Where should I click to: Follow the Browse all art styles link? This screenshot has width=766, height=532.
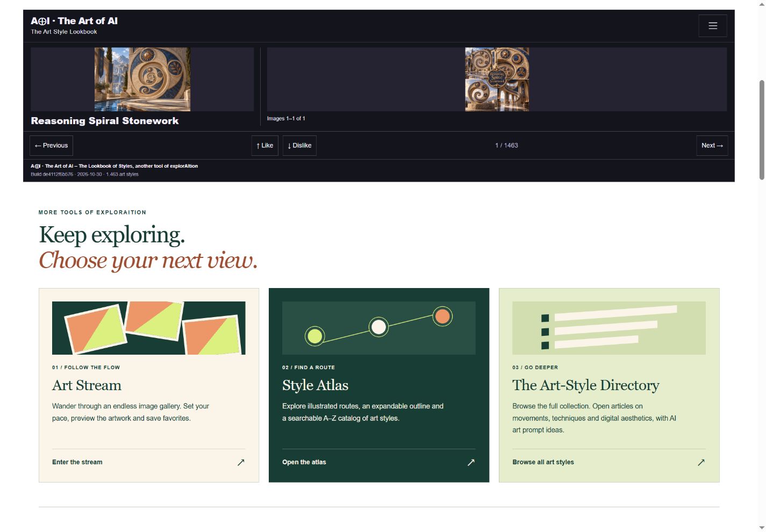click(x=543, y=462)
